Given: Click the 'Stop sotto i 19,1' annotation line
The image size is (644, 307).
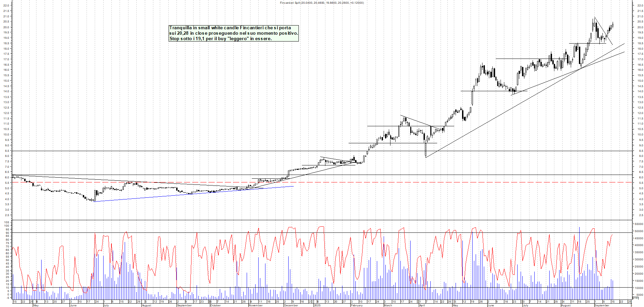Looking at the screenshot, I should 220,39.
